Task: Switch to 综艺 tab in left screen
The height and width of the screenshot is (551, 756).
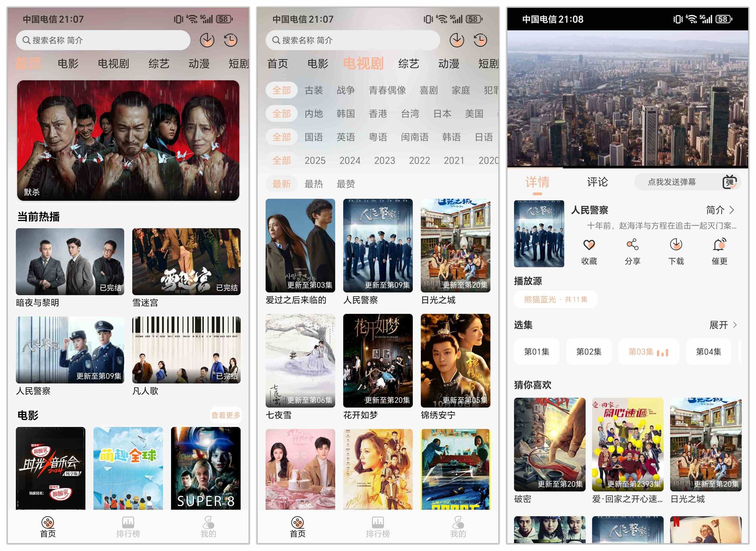Action: [x=159, y=63]
